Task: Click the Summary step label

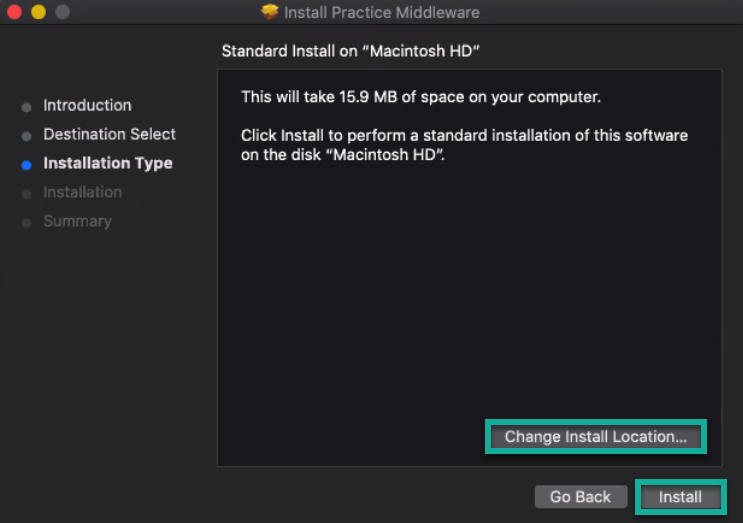Action: tap(77, 221)
